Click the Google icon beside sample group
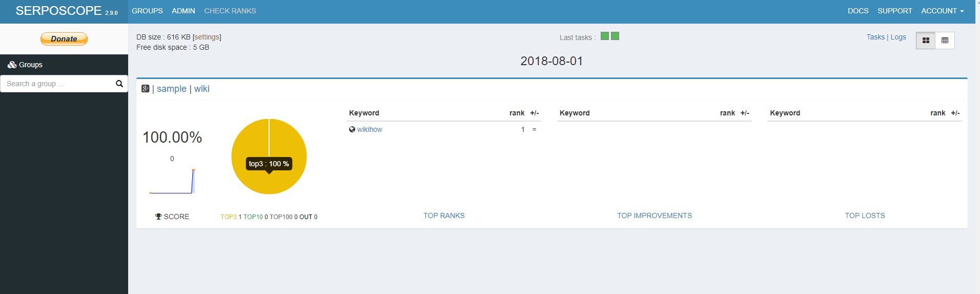The height and width of the screenshot is (294, 980). coord(146,89)
